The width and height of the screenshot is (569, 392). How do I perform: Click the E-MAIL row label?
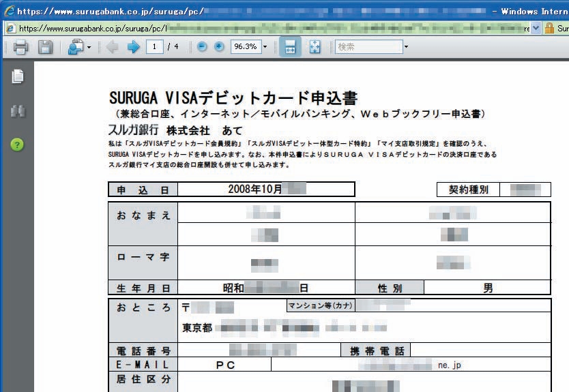tap(143, 365)
